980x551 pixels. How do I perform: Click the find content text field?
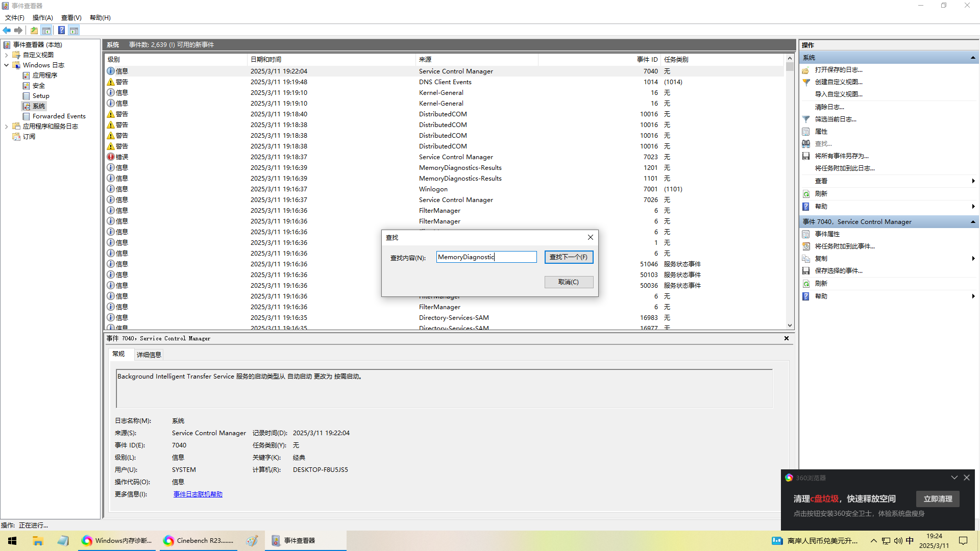(485, 257)
